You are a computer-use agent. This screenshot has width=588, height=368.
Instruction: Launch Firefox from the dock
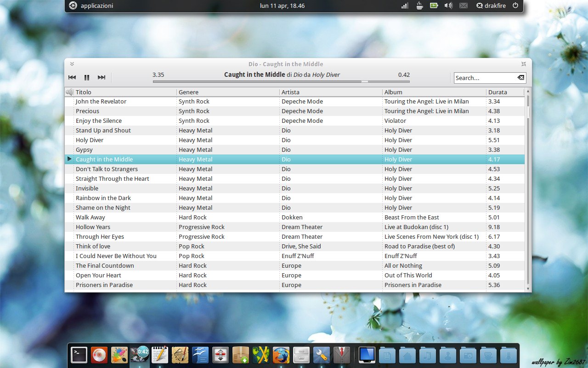281,355
